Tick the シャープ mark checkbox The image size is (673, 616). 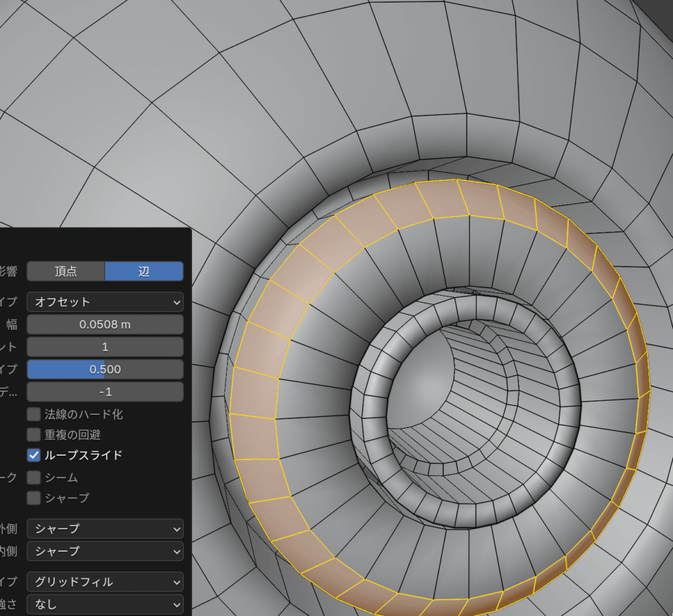[x=34, y=498]
